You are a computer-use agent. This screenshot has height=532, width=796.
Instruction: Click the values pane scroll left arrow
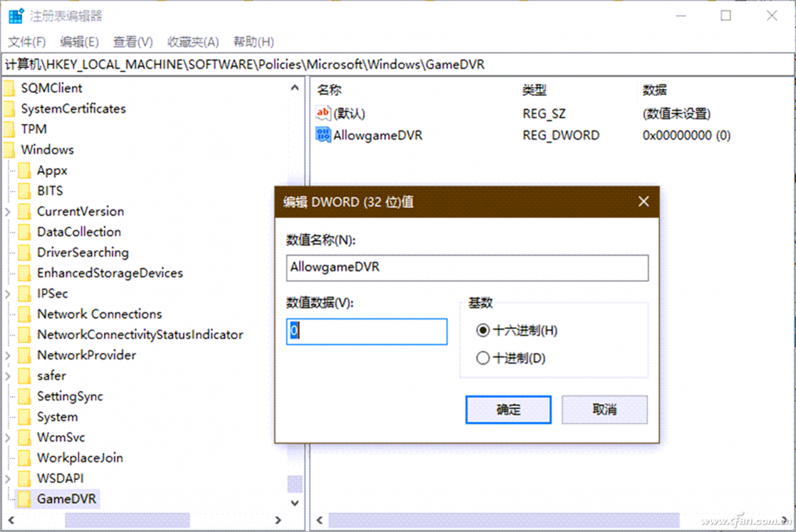click(319, 520)
